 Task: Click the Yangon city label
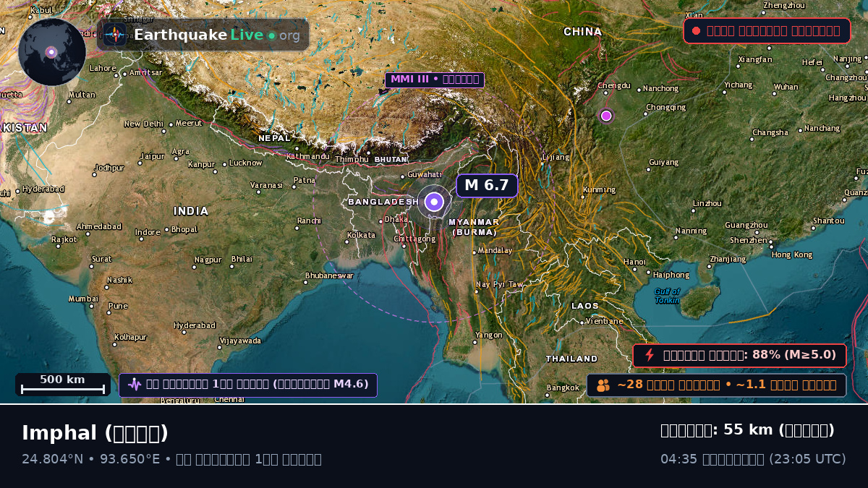point(489,335)
